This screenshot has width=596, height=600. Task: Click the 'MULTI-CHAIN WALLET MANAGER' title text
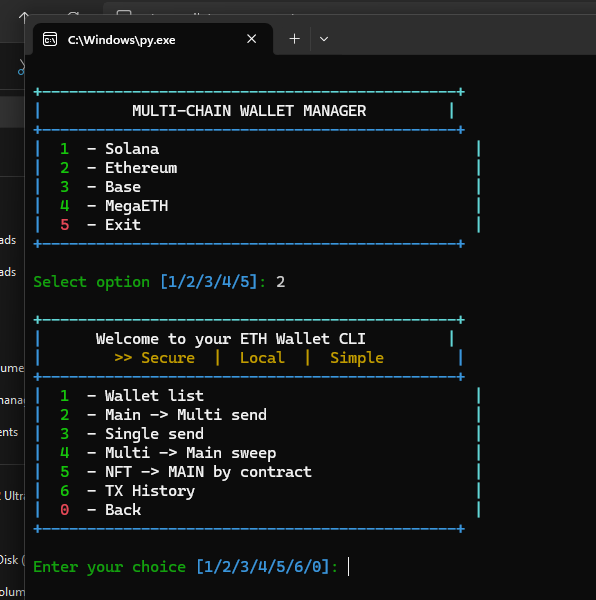(249, 111)
